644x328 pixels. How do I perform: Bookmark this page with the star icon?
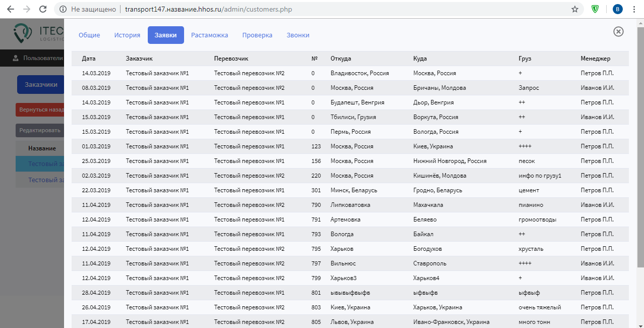pos(574,9)
